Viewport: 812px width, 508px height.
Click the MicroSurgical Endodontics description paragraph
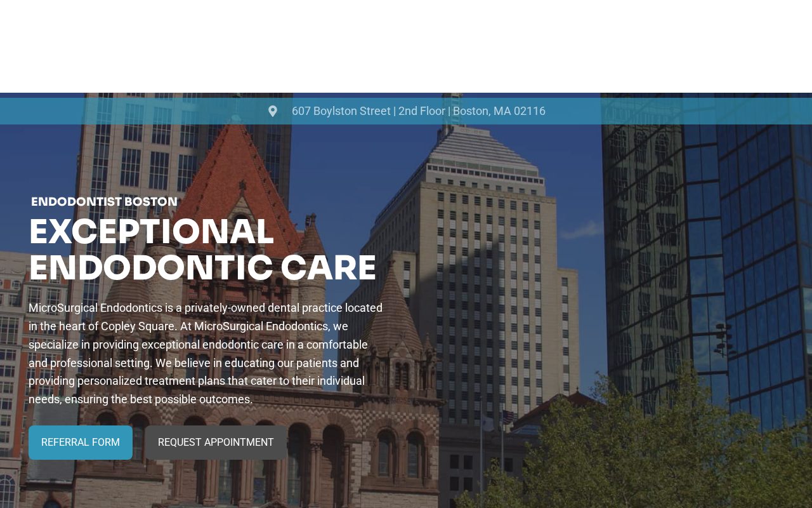click(x=206, y=354)
